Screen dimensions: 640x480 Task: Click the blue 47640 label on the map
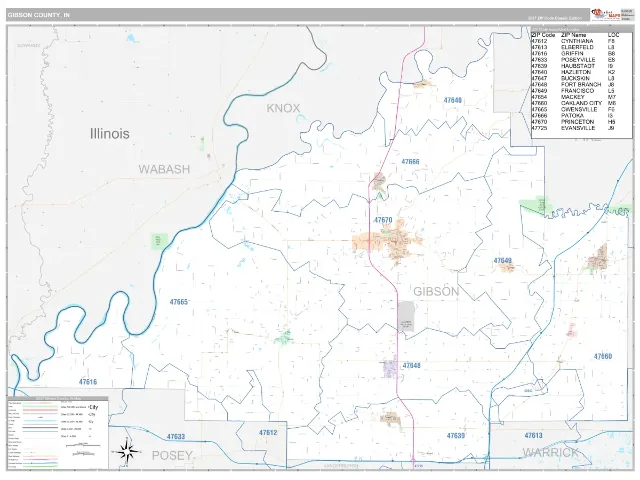click(453, 100)
